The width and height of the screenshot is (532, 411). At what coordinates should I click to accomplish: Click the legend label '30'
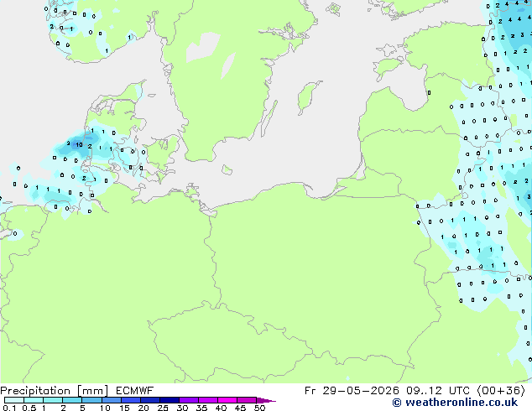coord(182,408)
